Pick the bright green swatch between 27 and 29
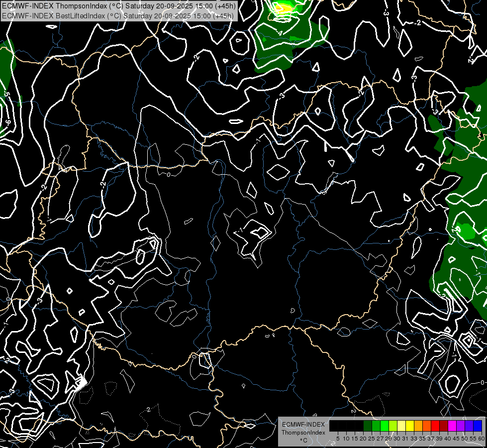487x448 pixels. 385,426
